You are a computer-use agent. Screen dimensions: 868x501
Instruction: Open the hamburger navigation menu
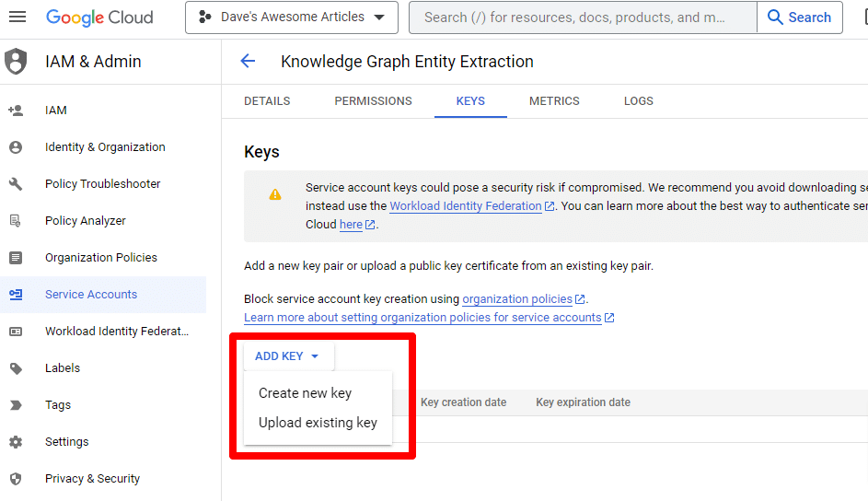[x=17, y=17]
